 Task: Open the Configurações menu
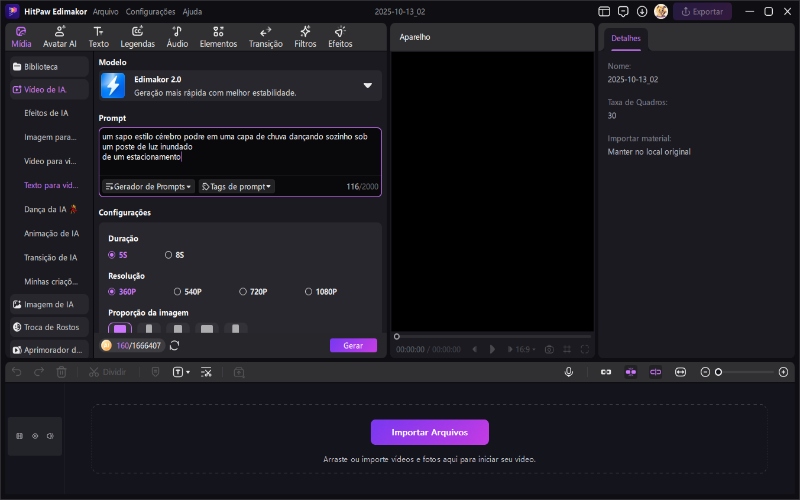(150, 12)
